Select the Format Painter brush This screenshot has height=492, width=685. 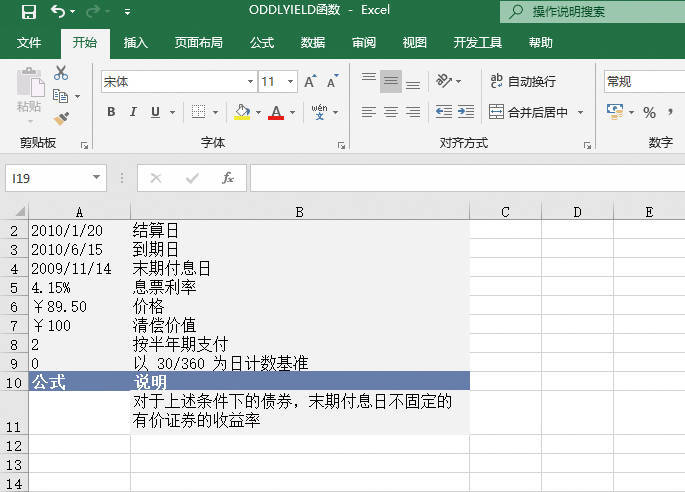61,119
